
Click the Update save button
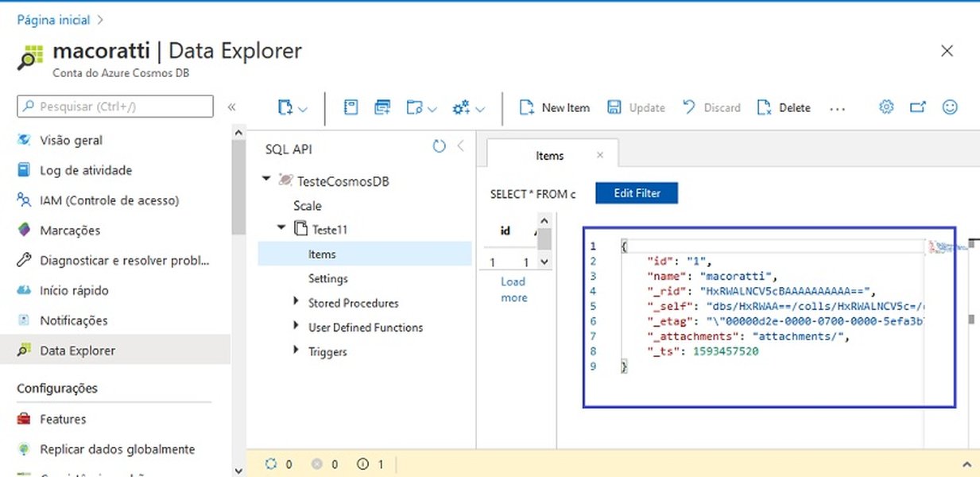point(636,108)
